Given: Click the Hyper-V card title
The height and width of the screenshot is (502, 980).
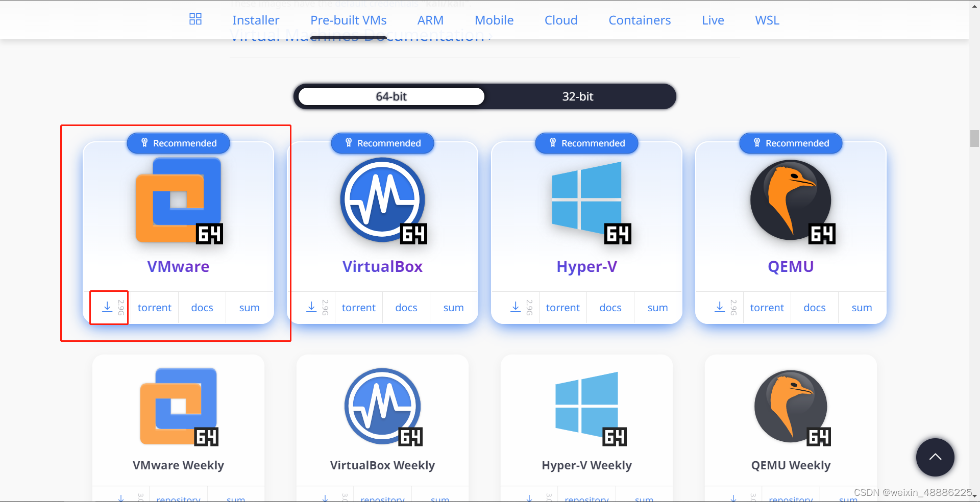Looking at the screenshot, I should [586, 266].
